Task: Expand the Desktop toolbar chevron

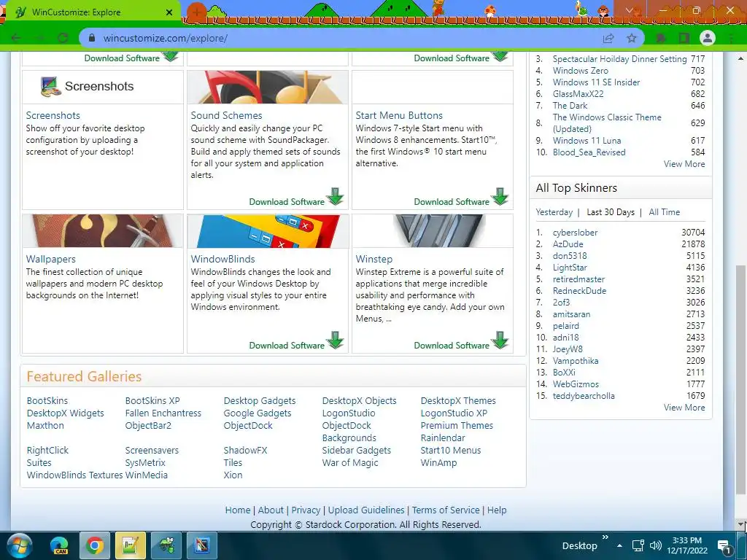Action: 605,537
